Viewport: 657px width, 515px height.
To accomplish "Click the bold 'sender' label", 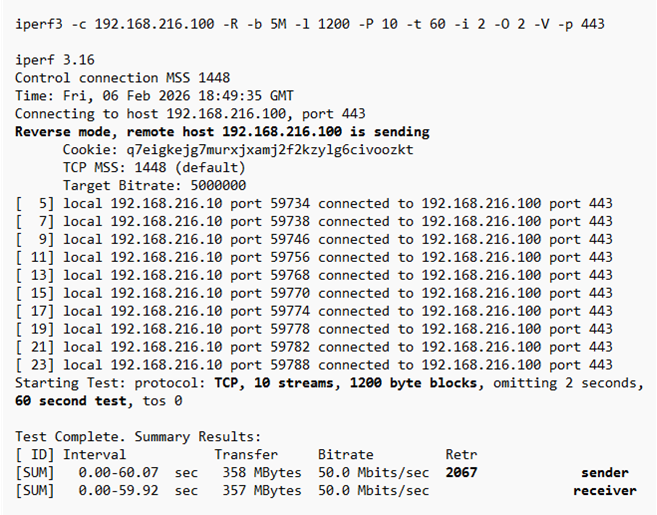I will tap(605, 473).
